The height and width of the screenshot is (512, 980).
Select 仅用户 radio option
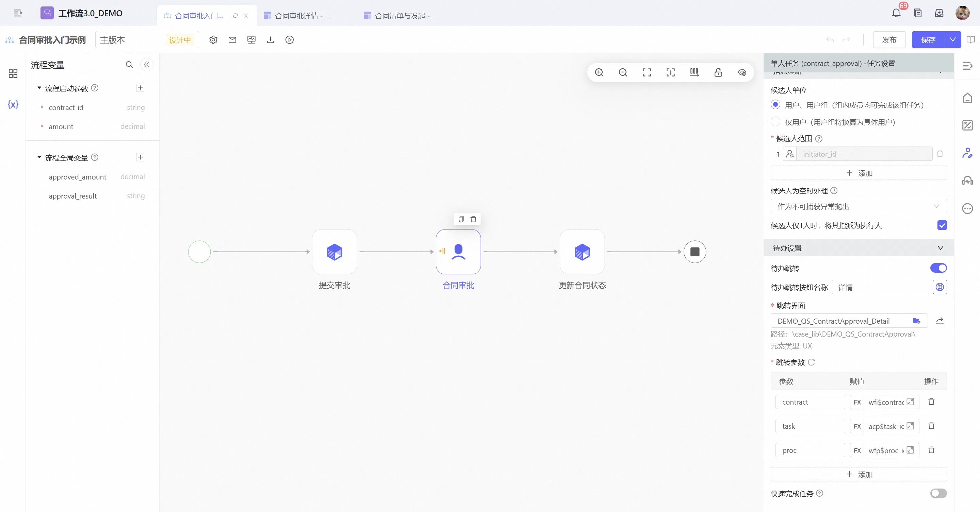tap(775, 122)
